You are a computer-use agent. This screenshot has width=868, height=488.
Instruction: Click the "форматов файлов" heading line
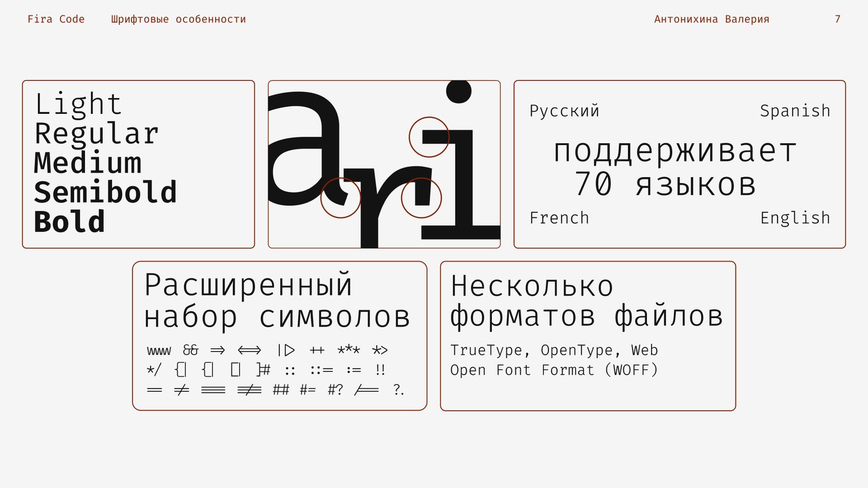point(587,316)
